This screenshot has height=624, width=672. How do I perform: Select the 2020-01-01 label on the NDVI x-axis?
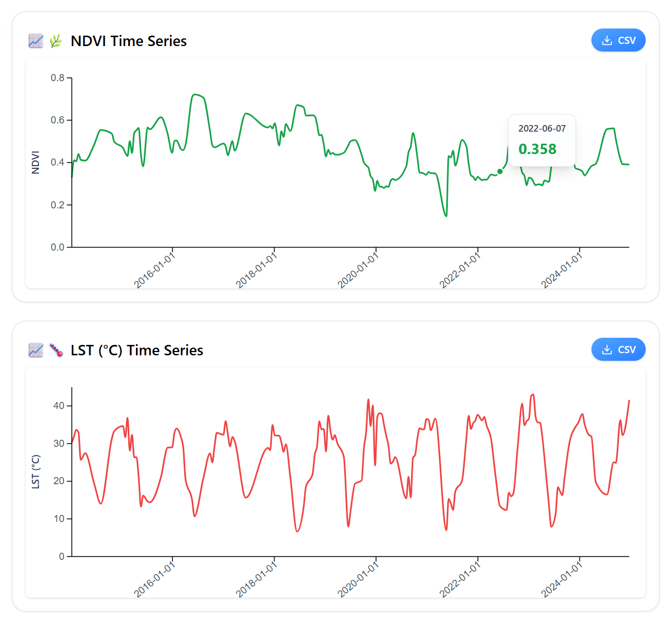tap(358, 269)
